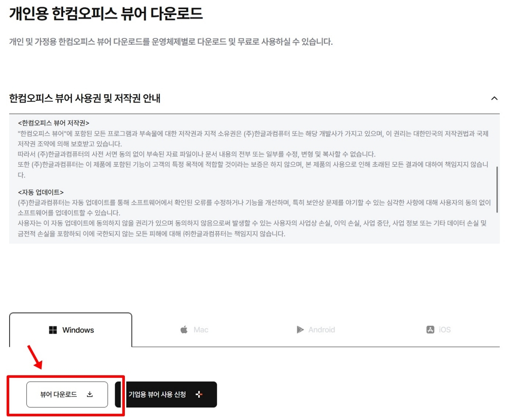Click the 한컴오피스 뷰어 사용권 및 저작권 안내 heading
Screen dimensions: 510x420
[x=85, y=98]
